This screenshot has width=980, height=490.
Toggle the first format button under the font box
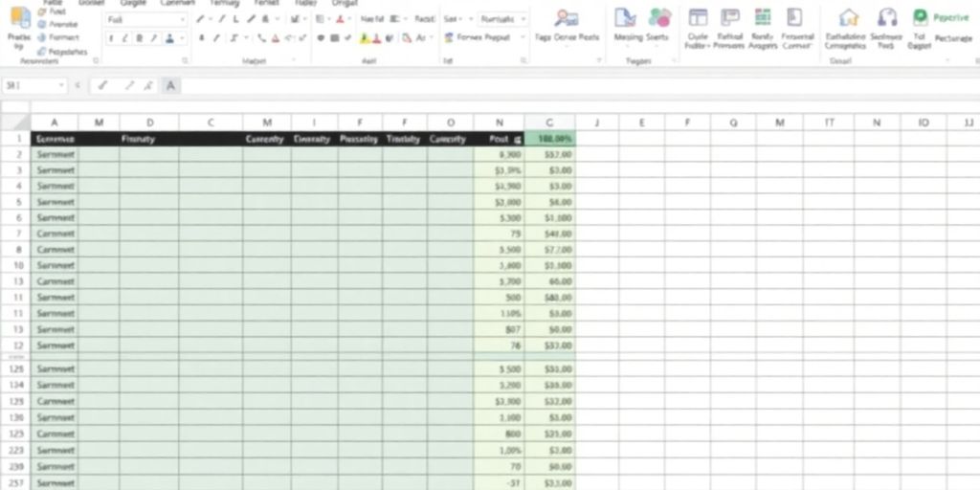(x=111, y=38)
